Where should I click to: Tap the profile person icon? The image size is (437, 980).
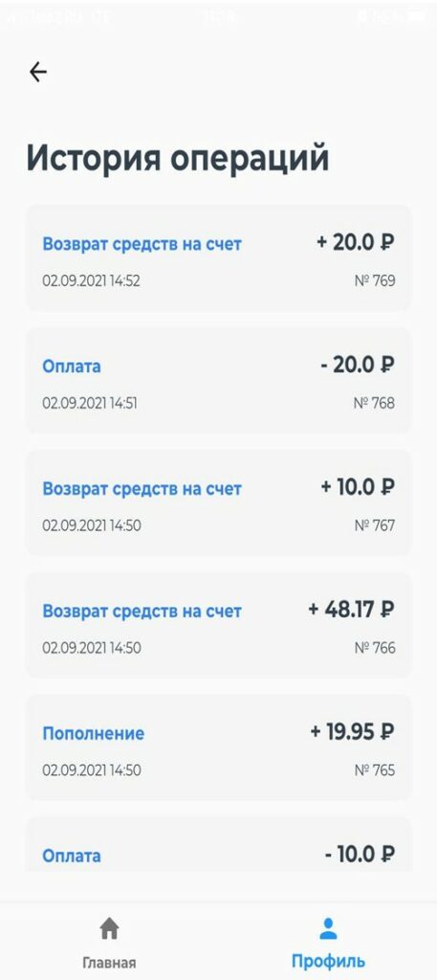click(328, 928)
